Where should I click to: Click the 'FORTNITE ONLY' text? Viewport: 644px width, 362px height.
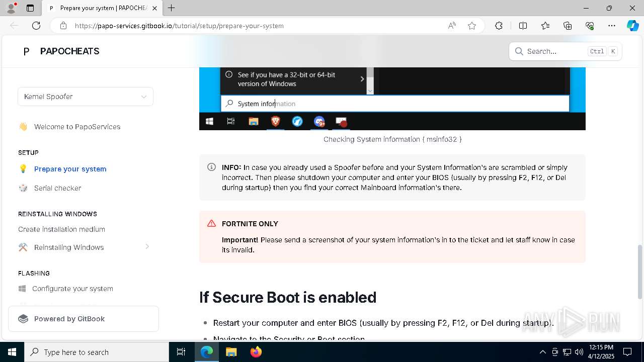(x=250, y=224)
